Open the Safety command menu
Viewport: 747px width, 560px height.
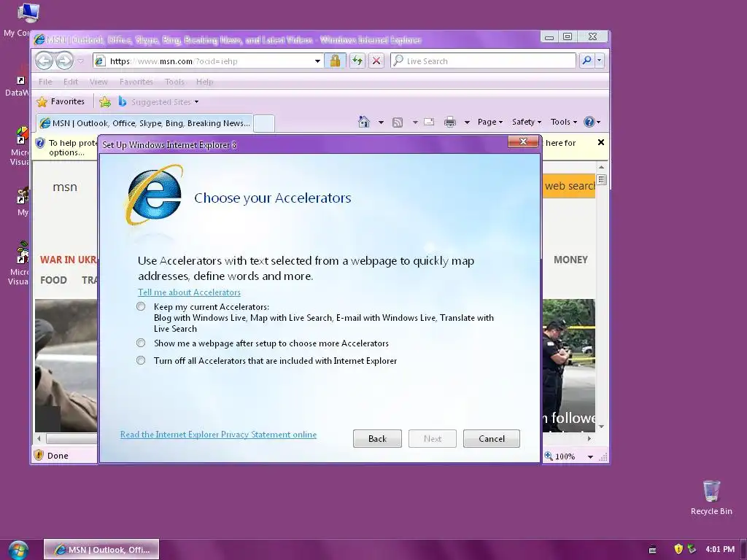click(x=527, y=122)
